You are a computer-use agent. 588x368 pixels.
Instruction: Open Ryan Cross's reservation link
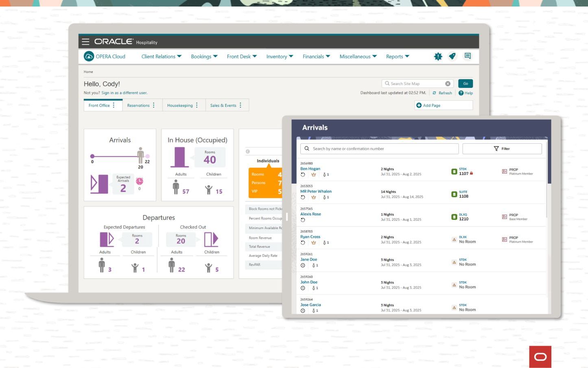tap(310, 237)
